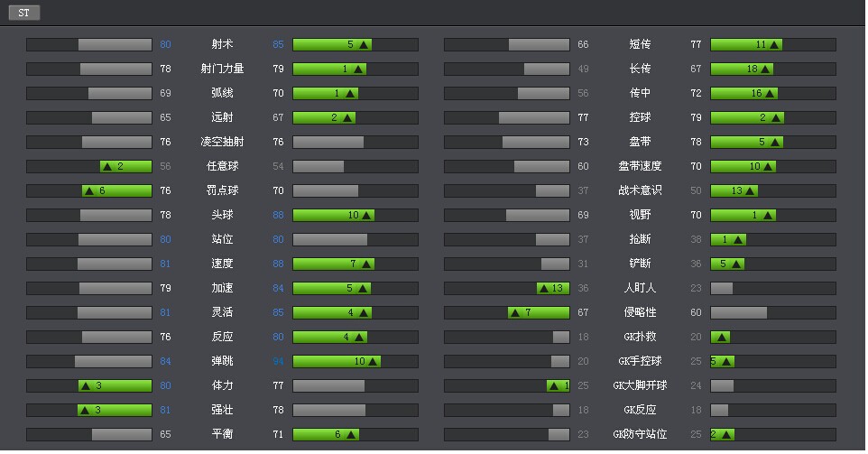Click the 94 value beside 弹跳
Image resolution: width=868 pixels, height=454 pixels.
278,361
